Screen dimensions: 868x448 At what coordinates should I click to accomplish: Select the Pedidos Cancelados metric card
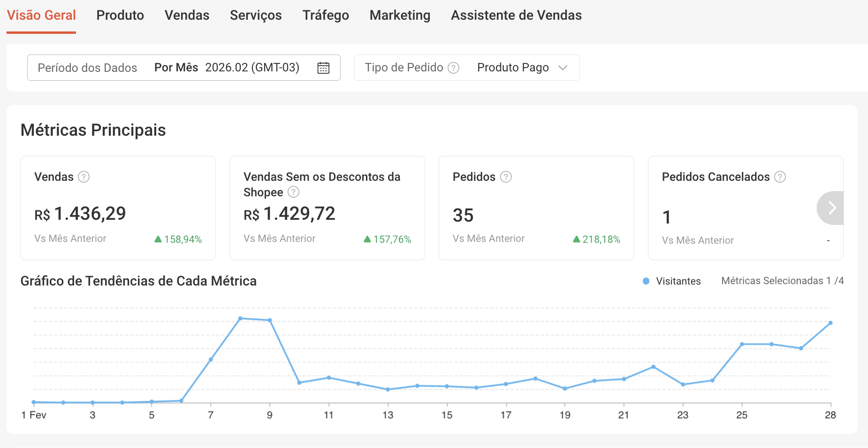746,208
